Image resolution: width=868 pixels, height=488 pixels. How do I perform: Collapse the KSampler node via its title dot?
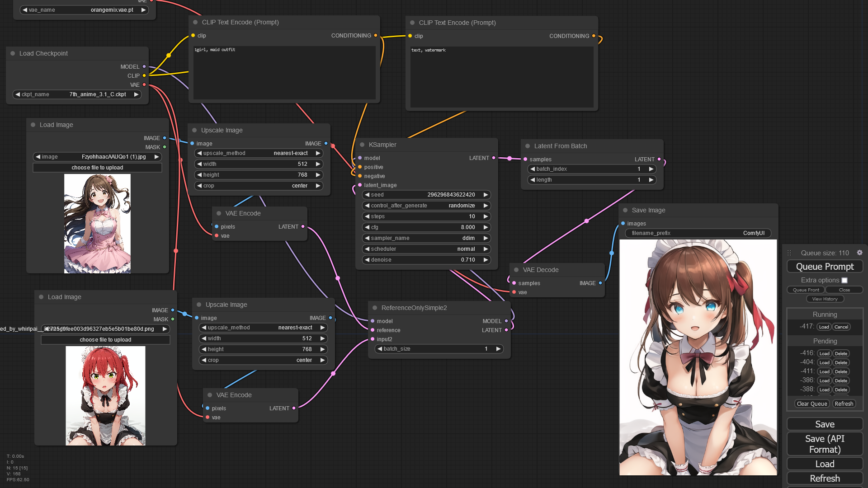[x=362, y=145]
